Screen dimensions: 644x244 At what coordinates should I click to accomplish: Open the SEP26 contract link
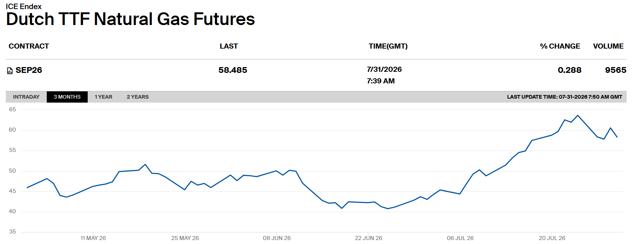pos(29,70)
